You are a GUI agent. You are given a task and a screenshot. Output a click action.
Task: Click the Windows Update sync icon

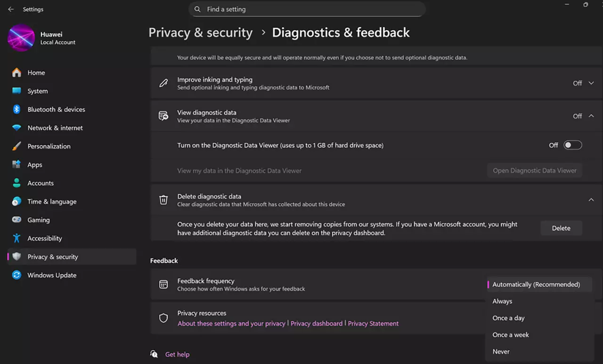(16, 275)
